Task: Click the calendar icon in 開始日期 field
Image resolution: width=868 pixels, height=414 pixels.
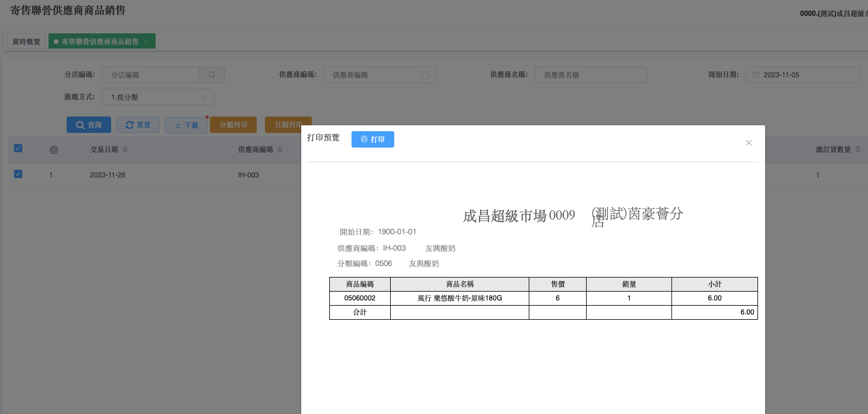Action: pyautogui.click(x=756, y=75)
